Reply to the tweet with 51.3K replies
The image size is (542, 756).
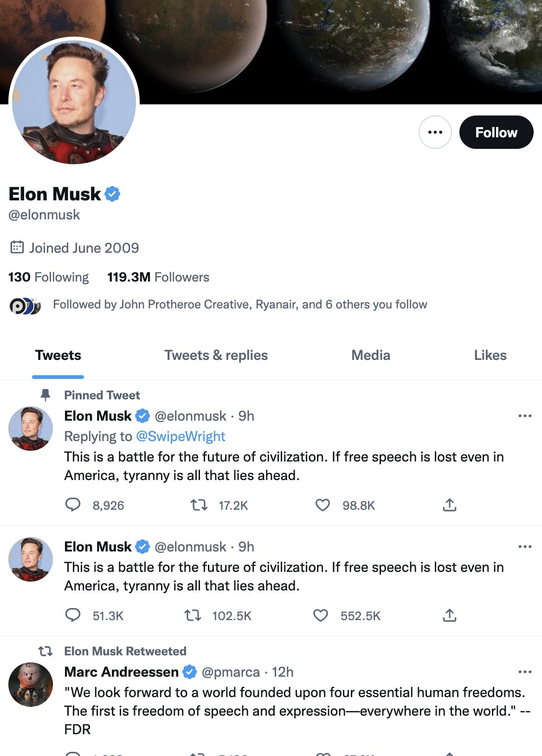(73, 615)
